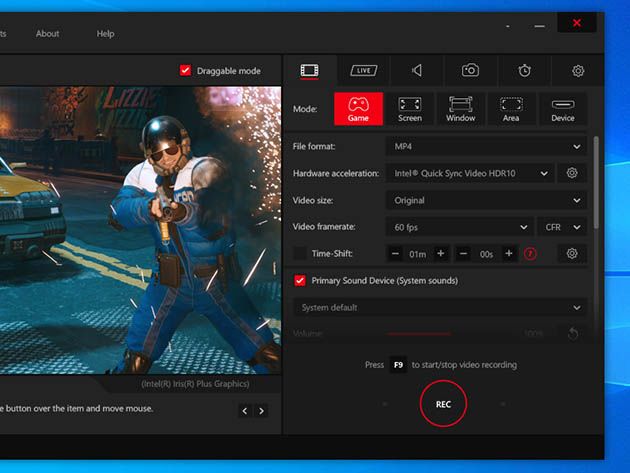630x473 pixels.
Task: Open the About menu
Action: point(47,34)
